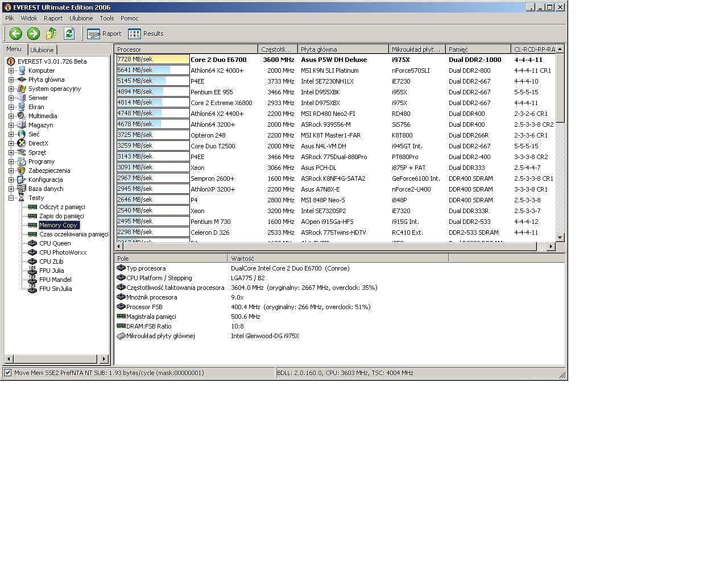Viewport: 728px width, 582px height.
Task: Select the Testy icon in tree
Action: 22,198
